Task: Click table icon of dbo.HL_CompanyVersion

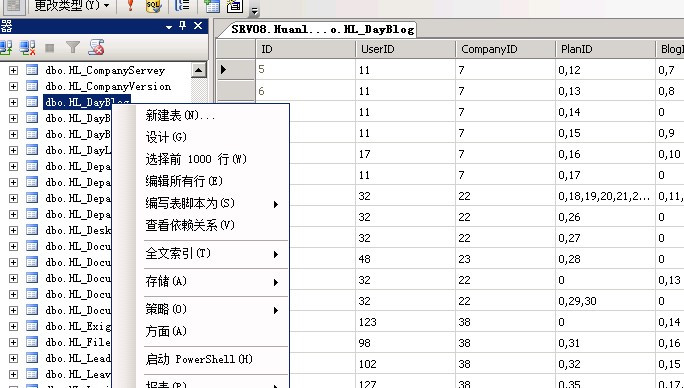Action: coord(32,86)
